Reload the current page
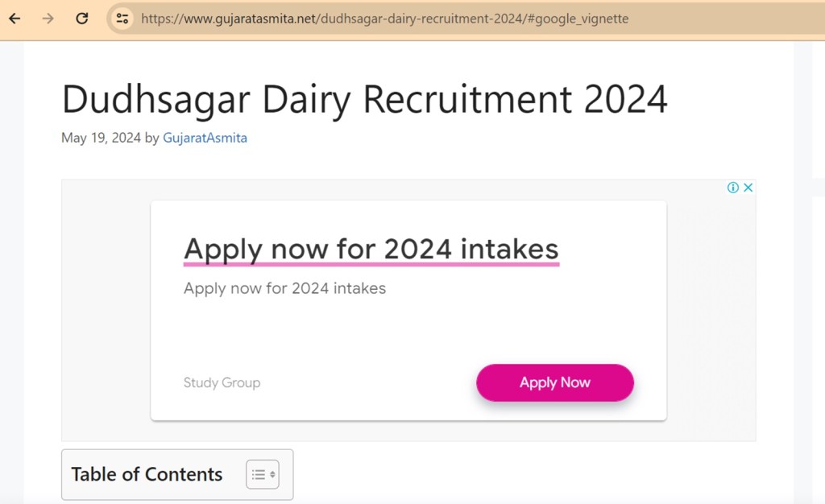Screen dimensions: 825x504 [x=81, y=18]
